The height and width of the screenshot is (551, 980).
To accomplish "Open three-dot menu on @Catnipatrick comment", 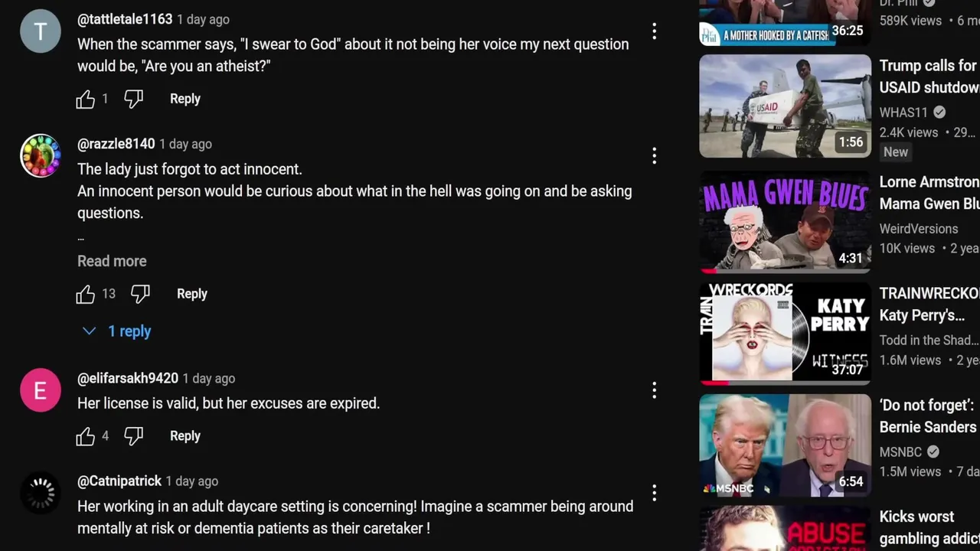I will coord(654,493).
